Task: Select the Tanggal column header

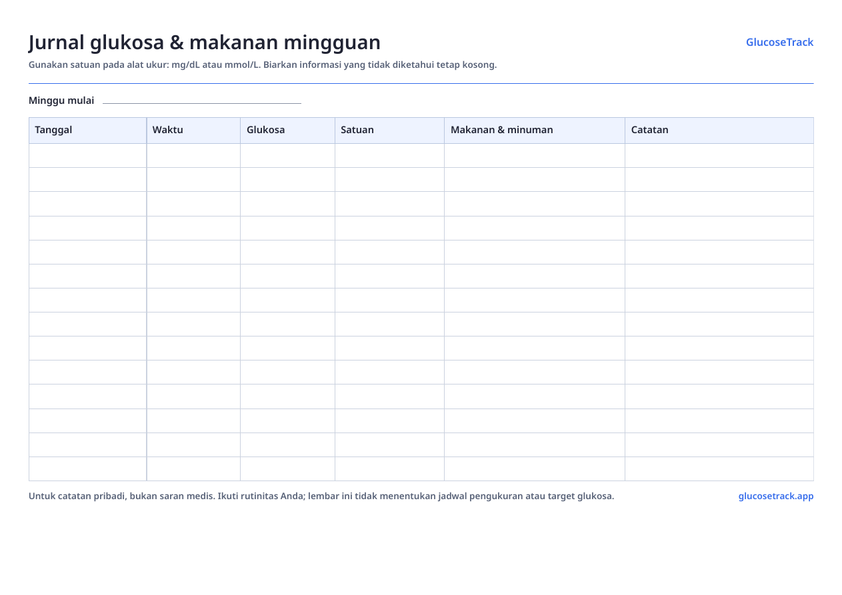Action: click(x=88, y=130)
